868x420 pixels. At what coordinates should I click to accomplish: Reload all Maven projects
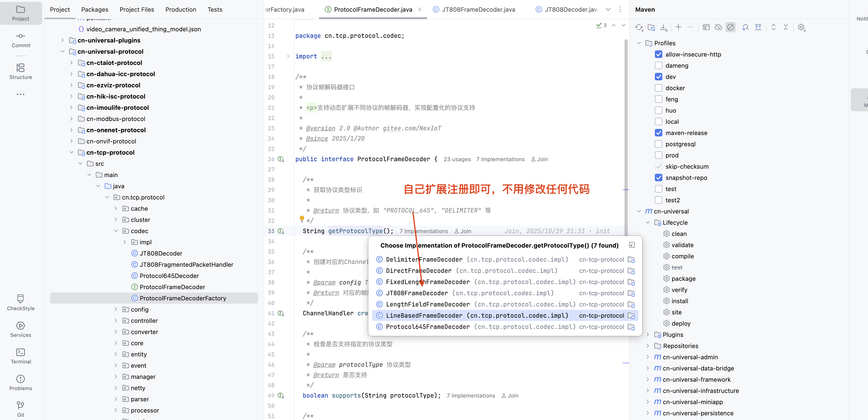click(639, 27)
